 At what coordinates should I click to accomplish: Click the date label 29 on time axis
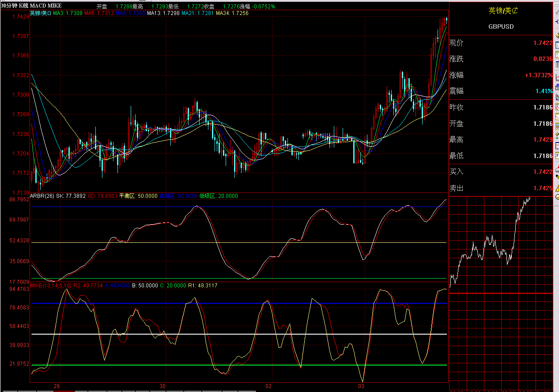[x=56, y=386]
